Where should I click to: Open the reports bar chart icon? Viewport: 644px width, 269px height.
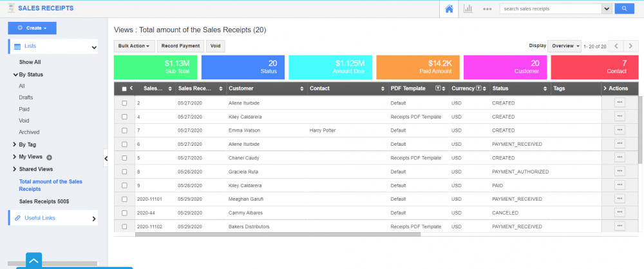click(468, 8)
